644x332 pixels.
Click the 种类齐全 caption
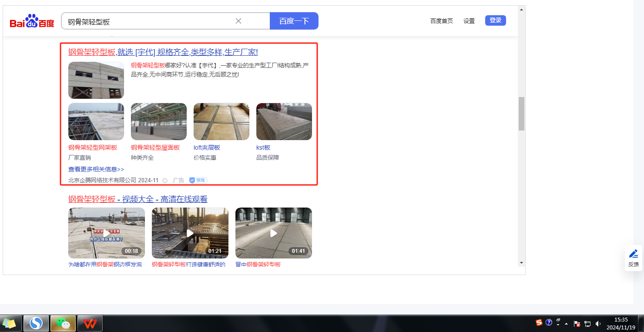142,158
